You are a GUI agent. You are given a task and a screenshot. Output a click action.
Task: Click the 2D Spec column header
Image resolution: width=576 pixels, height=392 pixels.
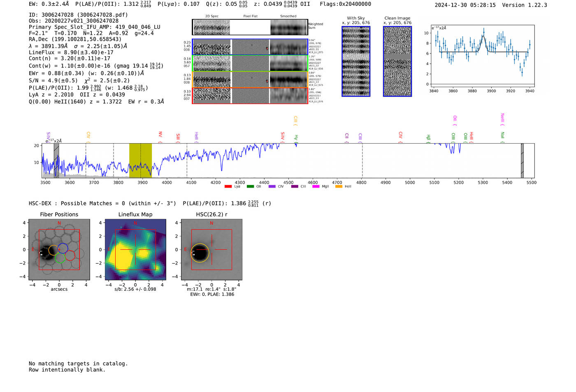point(212,16)
